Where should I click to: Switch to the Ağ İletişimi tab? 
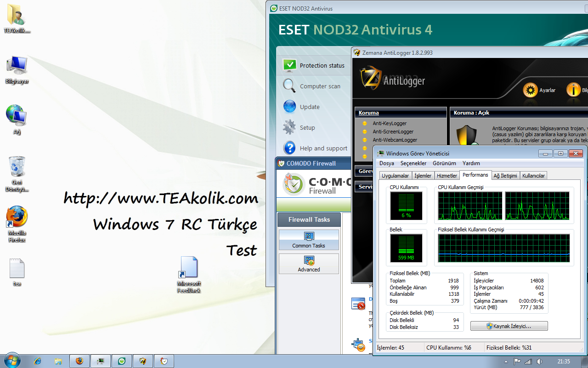coord(505,176)
